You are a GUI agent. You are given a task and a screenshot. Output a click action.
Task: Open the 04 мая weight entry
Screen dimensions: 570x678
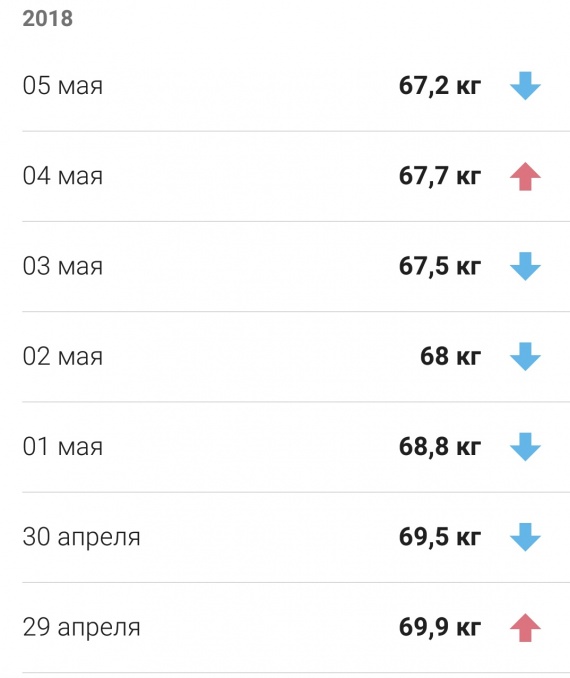tap(296, 176)
